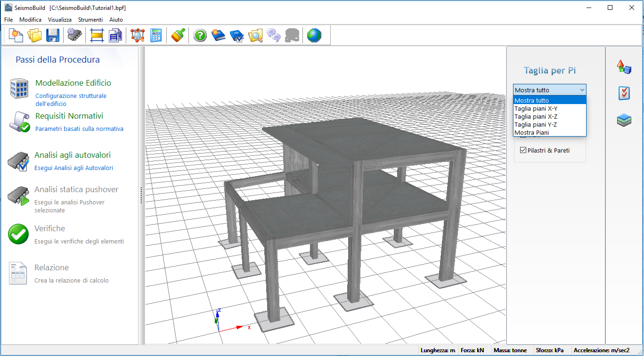Click the red-checkmark checklist icon at right
The width and height of the screenshot is (644, 356).
pyautogui.click(x=624, y=93)
